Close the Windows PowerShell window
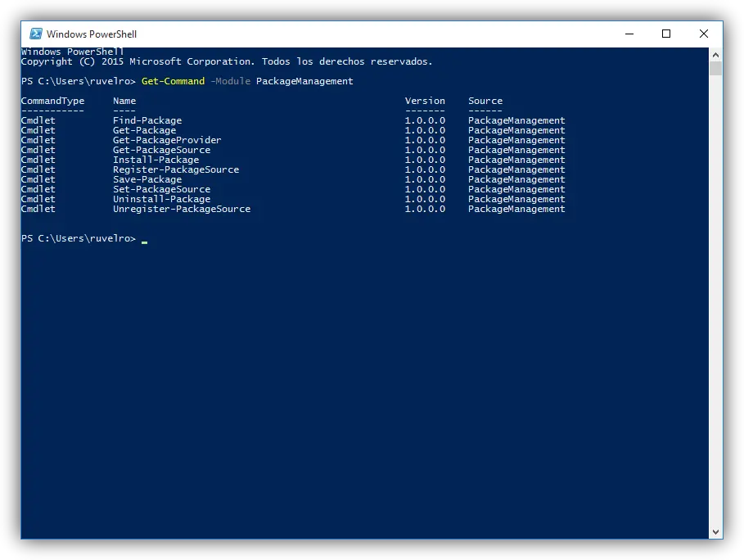 (704, 34)
